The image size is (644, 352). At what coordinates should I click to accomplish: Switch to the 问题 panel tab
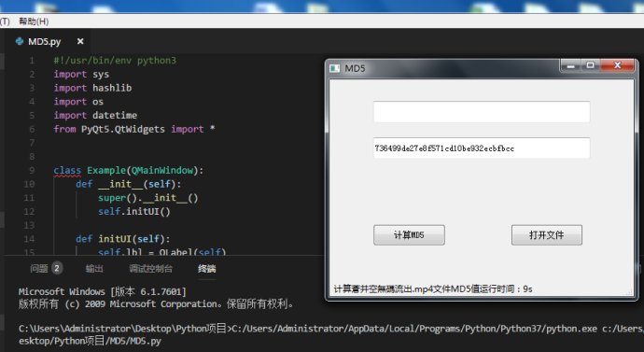(x=39, y=269)
